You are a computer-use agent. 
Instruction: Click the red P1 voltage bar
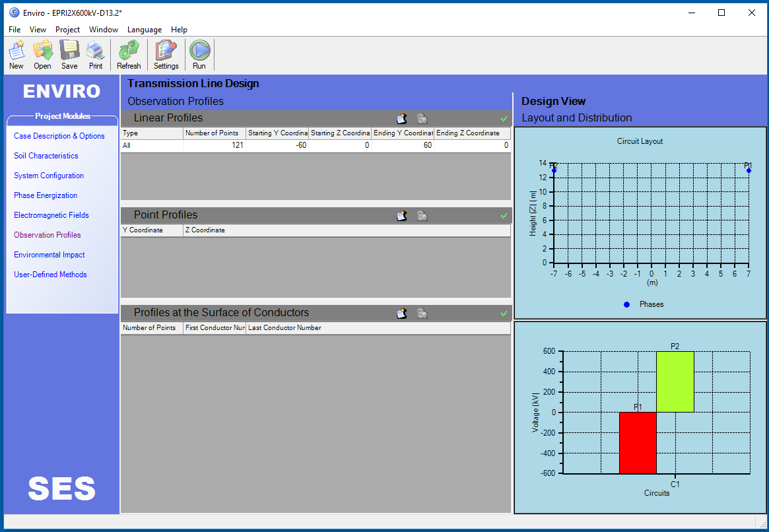click(638, 442)
